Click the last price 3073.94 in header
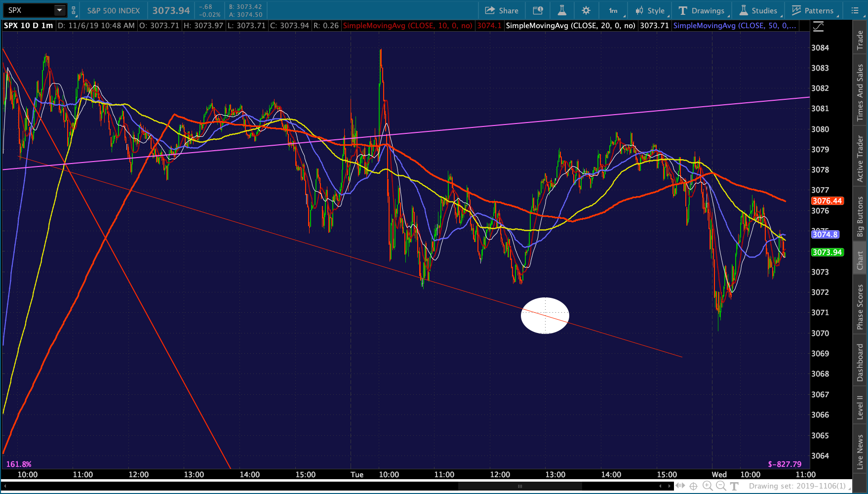 [171, 10]
